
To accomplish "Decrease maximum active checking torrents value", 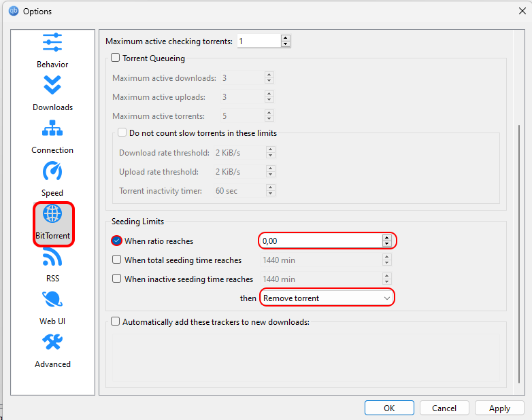I will pos(286,44).
